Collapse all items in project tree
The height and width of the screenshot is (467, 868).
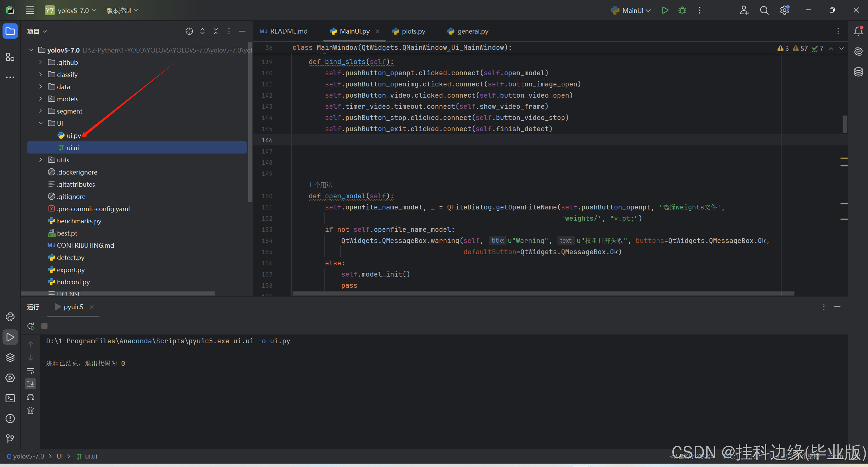tap(216, 31)
